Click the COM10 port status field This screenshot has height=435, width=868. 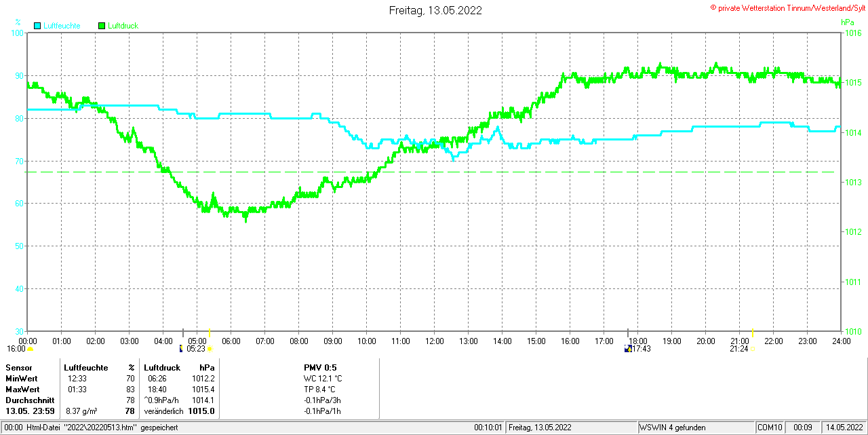(770, 428)
